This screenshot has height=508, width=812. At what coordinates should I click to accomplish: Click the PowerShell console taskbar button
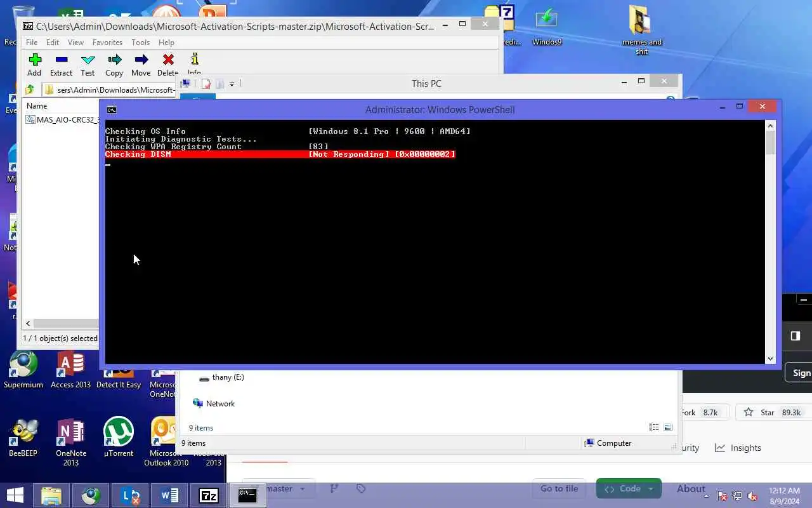[x=248, y=495]
